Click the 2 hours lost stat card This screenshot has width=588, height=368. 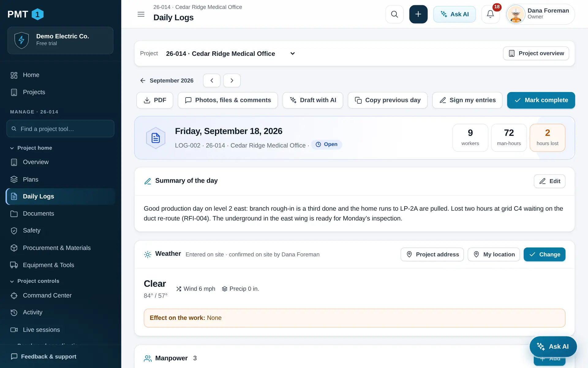point(548,138)
